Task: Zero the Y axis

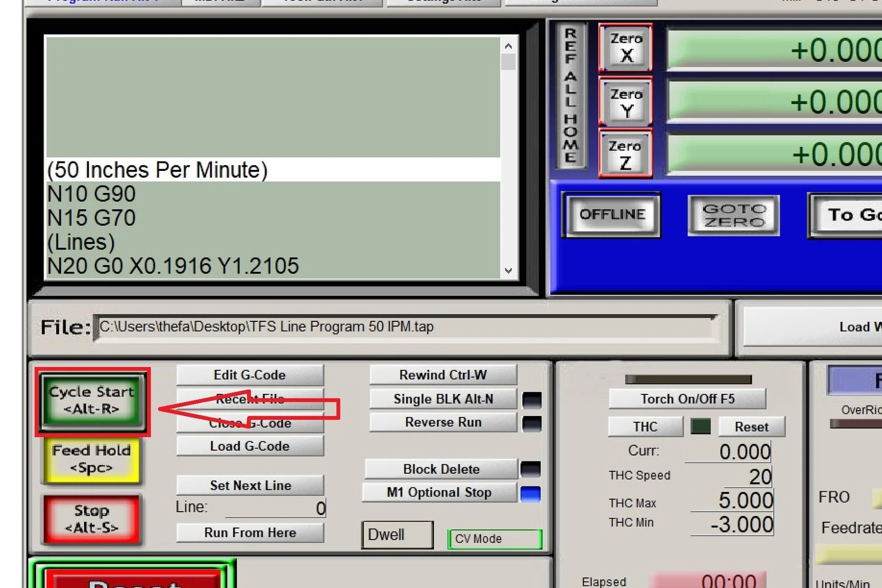Action: tap(625, 102)
